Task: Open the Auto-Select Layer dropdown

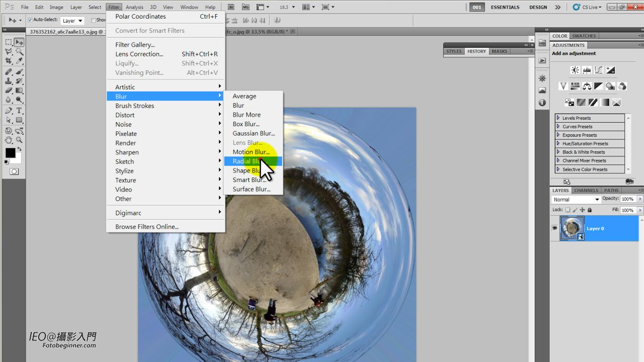Action: 72,21
